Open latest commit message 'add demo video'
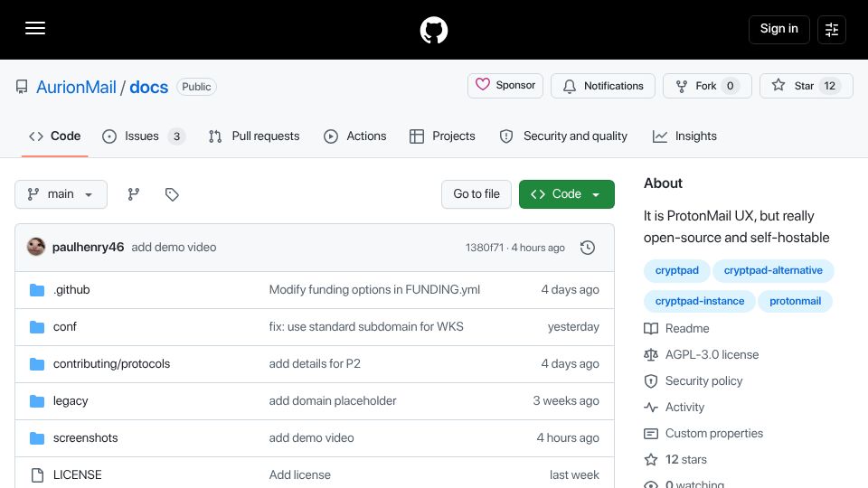 (174, 248)
